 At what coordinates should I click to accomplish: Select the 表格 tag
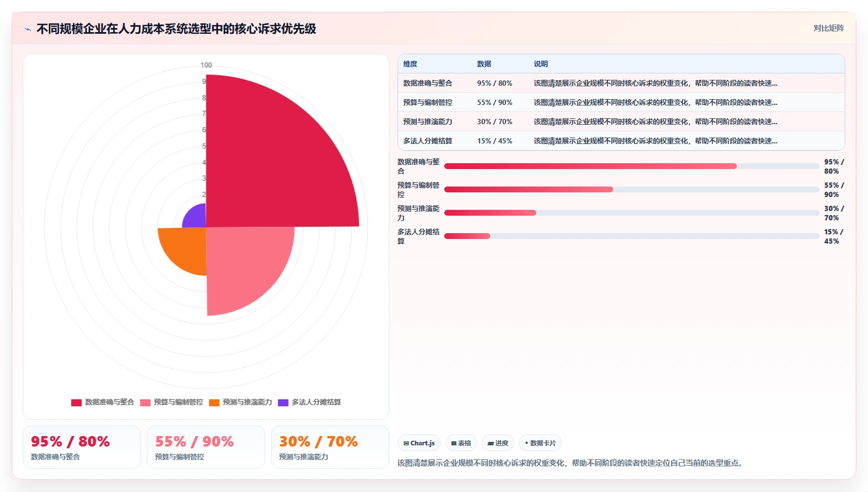click(x=461, y=443)
